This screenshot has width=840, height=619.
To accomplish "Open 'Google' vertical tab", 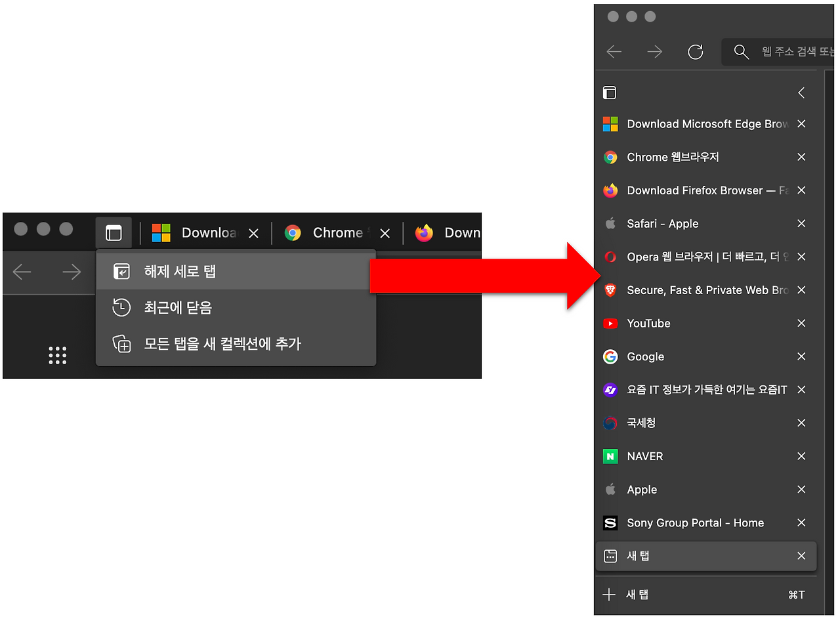I will (x=705, y=357).
